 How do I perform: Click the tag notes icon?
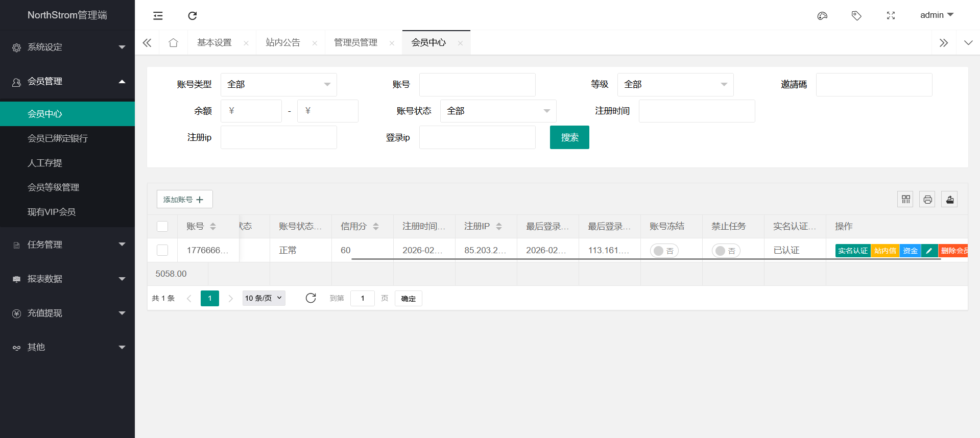pos(856,16)
